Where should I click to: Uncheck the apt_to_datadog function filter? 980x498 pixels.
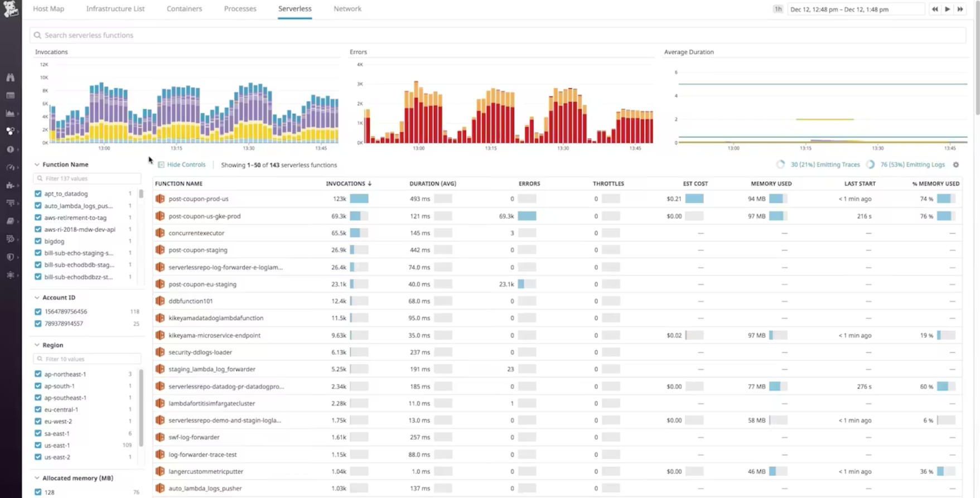pos(38,194)
